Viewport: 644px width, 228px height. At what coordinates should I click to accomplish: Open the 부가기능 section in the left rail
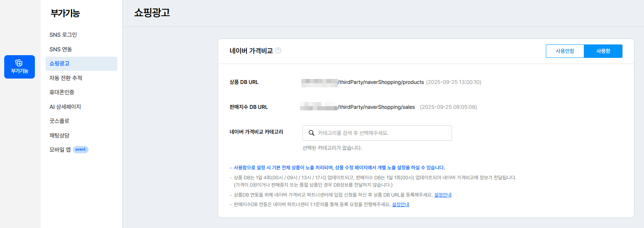tap(20, 67)
